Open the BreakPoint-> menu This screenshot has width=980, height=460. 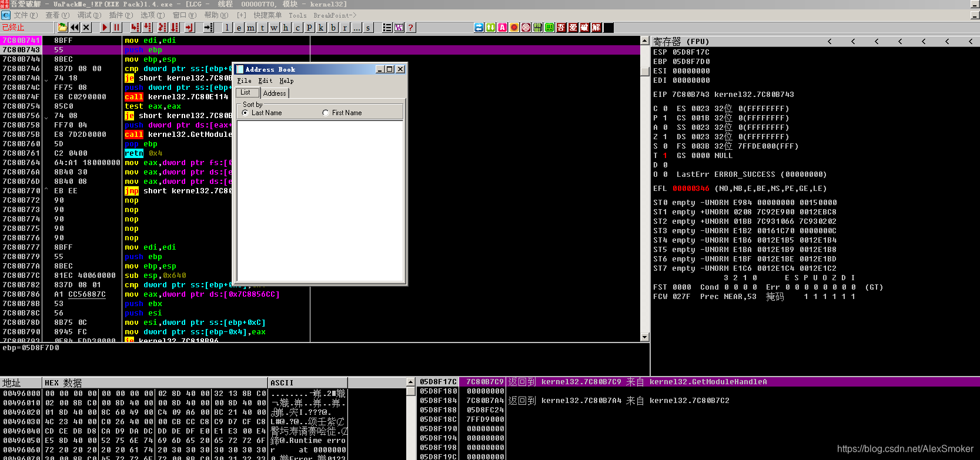(335, 15)
